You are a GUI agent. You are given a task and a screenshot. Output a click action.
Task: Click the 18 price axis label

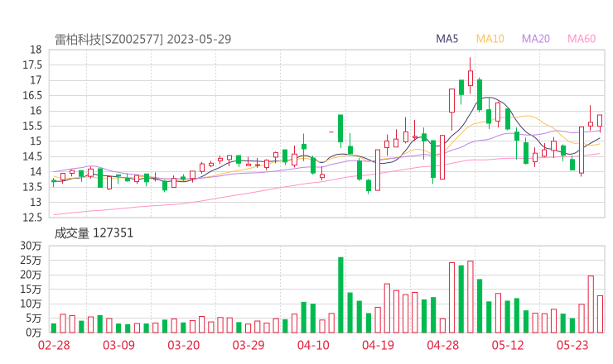(x=36, y=50)
